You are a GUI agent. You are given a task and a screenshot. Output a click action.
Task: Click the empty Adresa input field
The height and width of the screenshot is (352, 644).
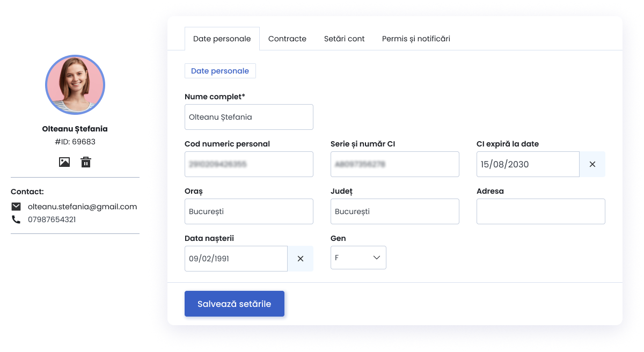[541, 211]
